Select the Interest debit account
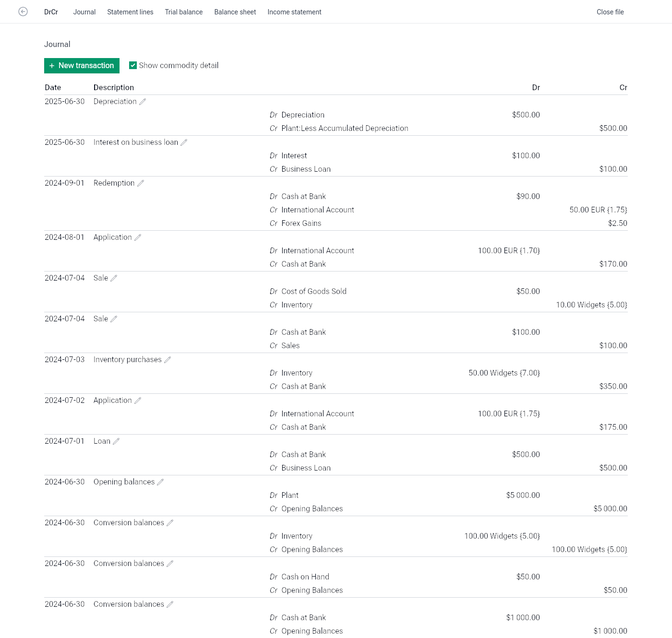This screenshot has height=638, width=672. click(x=294, y=156)
